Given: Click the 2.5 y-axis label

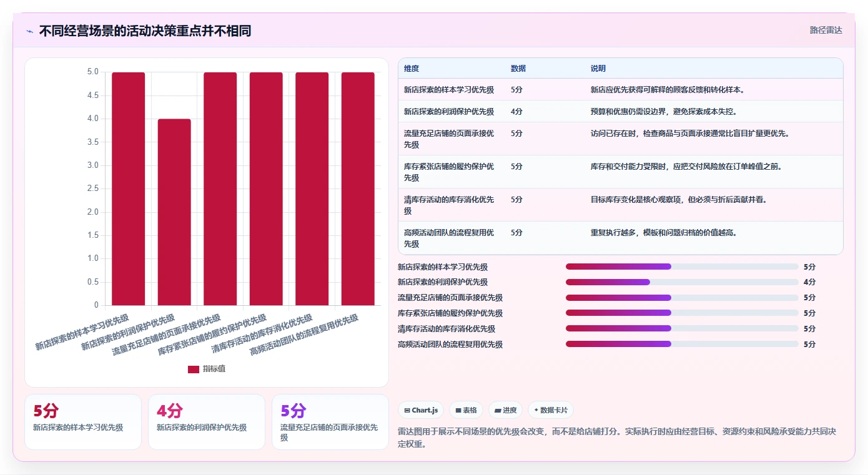Looking at the screenshot, I should point(92,189).
